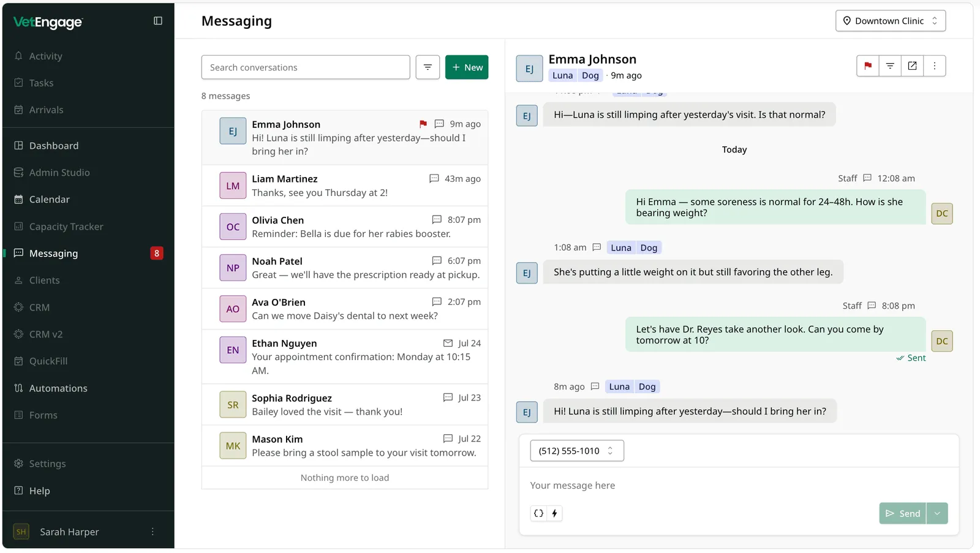The image size is (980, 553).
Task: Open the phone number (512) 555-1010 selector
Action: [x=577, y=451]
